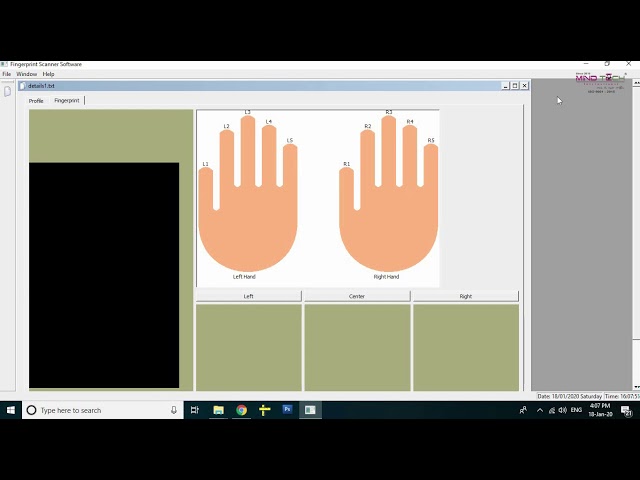Click the ENG language indicator

click(576, 410)
